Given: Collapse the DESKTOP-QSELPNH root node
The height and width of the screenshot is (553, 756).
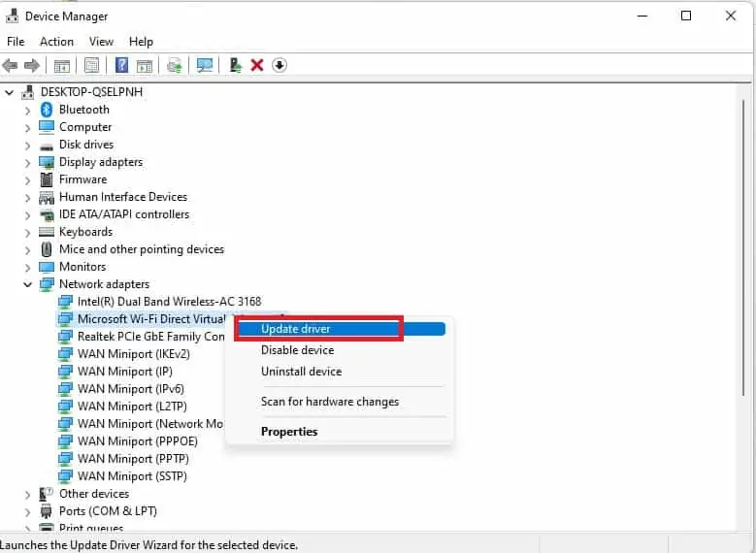Looking at the screenshot, I should [x=9, y=92].
